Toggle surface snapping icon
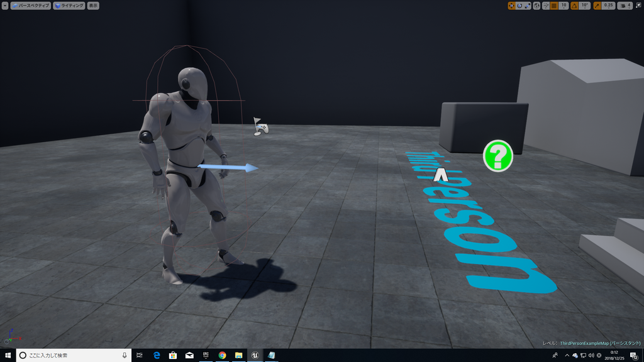Image resolution: width=644 pixels, height=362 pixels. coord(546,6)
